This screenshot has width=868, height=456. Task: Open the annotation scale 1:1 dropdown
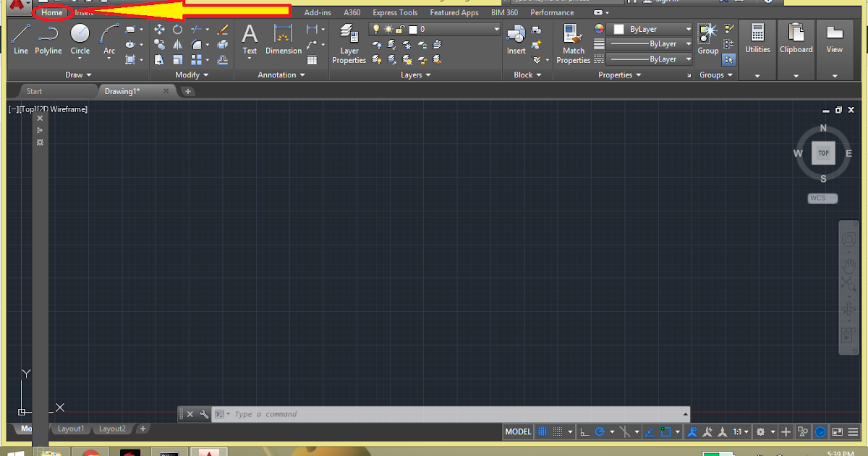[741, 432]
